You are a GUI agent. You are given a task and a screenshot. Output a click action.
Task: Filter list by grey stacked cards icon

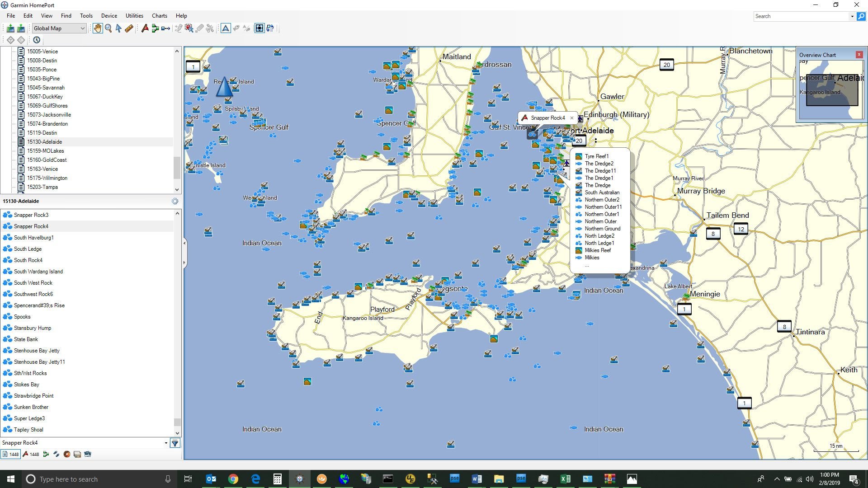(77, 454)
